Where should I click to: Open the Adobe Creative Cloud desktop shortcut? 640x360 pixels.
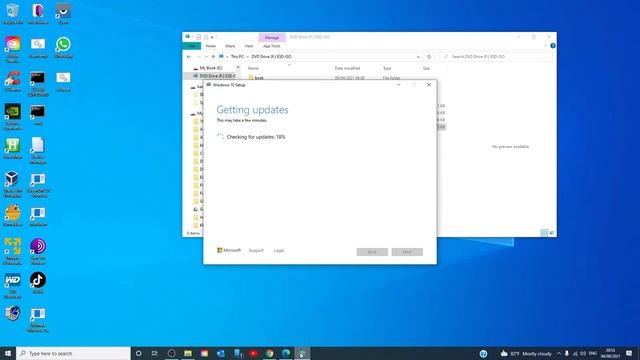coord(13,49)
